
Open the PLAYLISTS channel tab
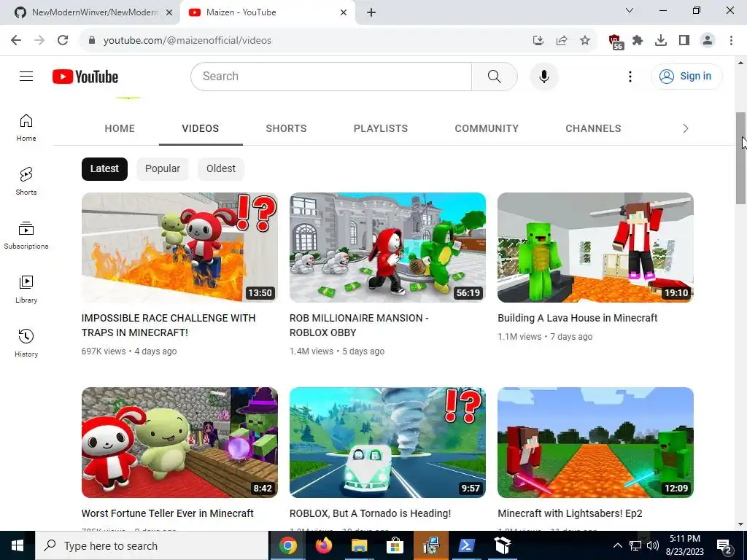(381, 128)
